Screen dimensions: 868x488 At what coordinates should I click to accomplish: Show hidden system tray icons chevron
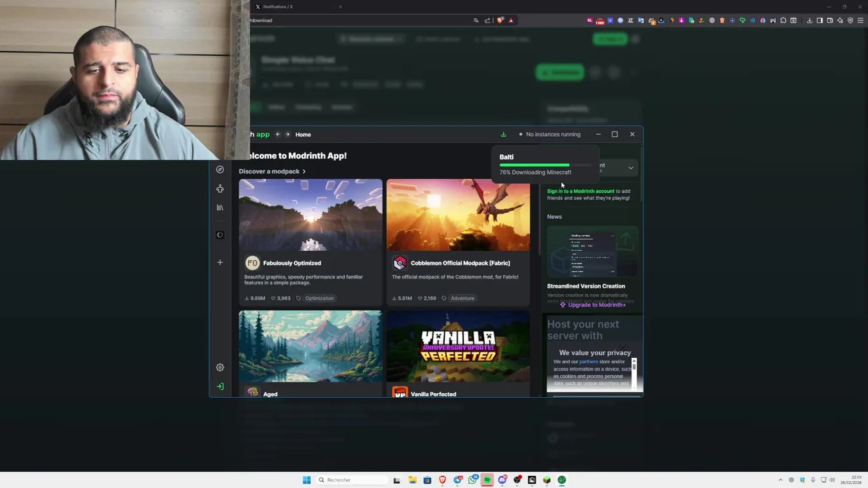click(780, 480)
